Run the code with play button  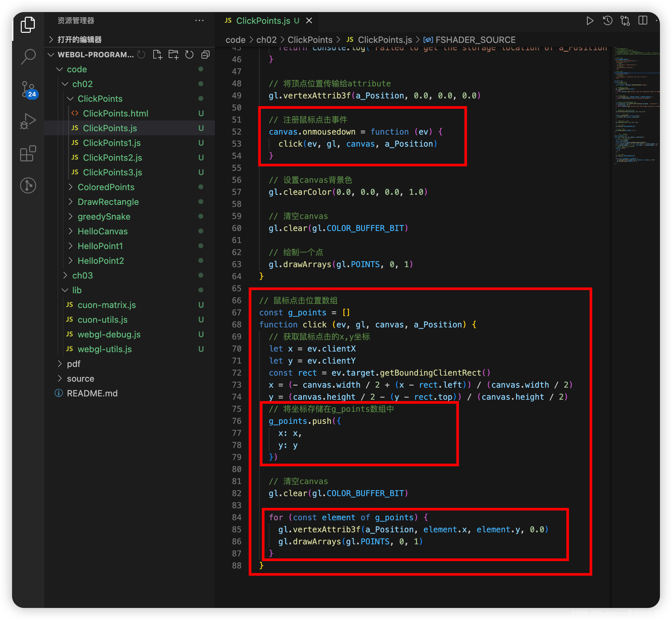pos(590,21)
